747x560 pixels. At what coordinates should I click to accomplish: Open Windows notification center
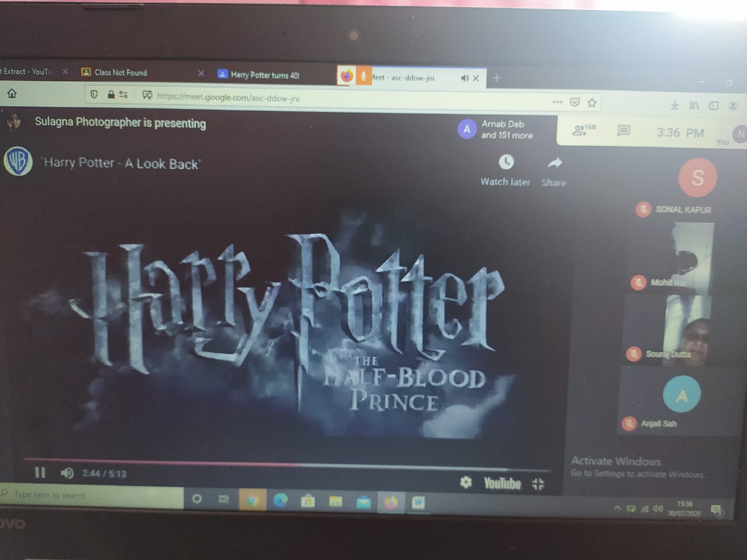(x=717, y=510)
